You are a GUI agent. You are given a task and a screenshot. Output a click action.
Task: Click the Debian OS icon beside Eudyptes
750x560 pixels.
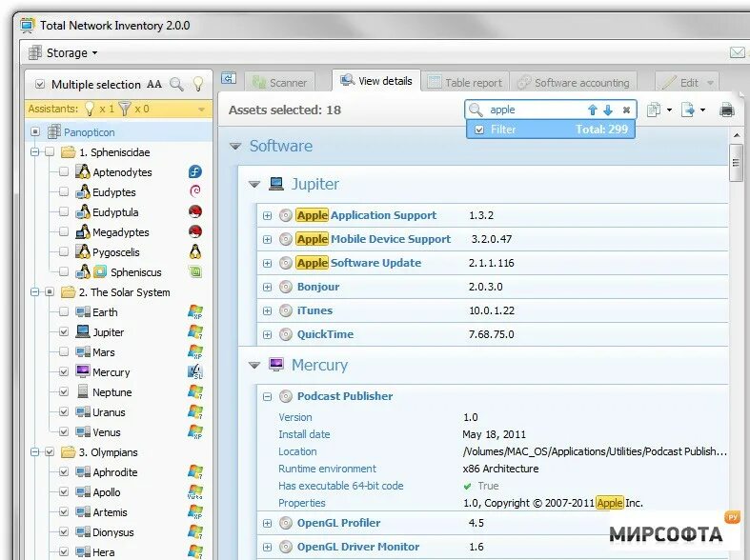(x=195, y=191)
